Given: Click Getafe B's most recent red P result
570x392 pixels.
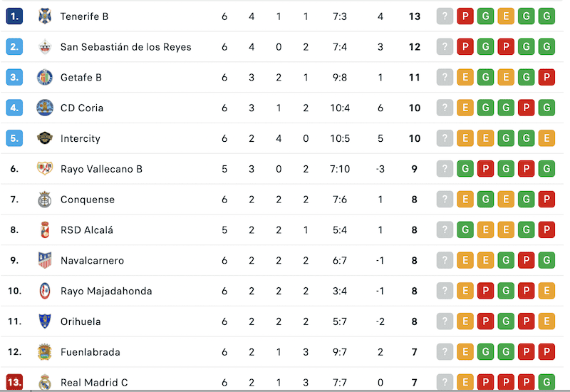Looking at the screenshot, I should pyautogui.click(x=547, y=78).
